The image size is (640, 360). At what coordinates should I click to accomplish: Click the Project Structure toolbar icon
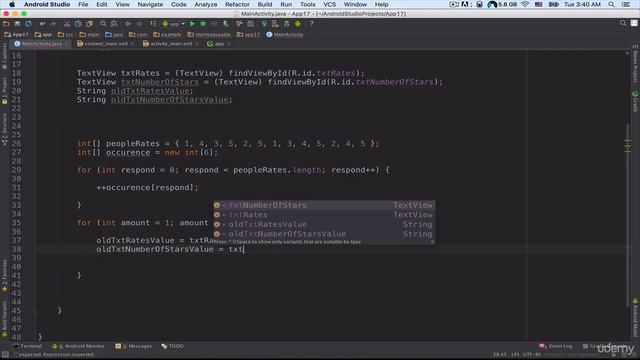(x=250, y=24)
